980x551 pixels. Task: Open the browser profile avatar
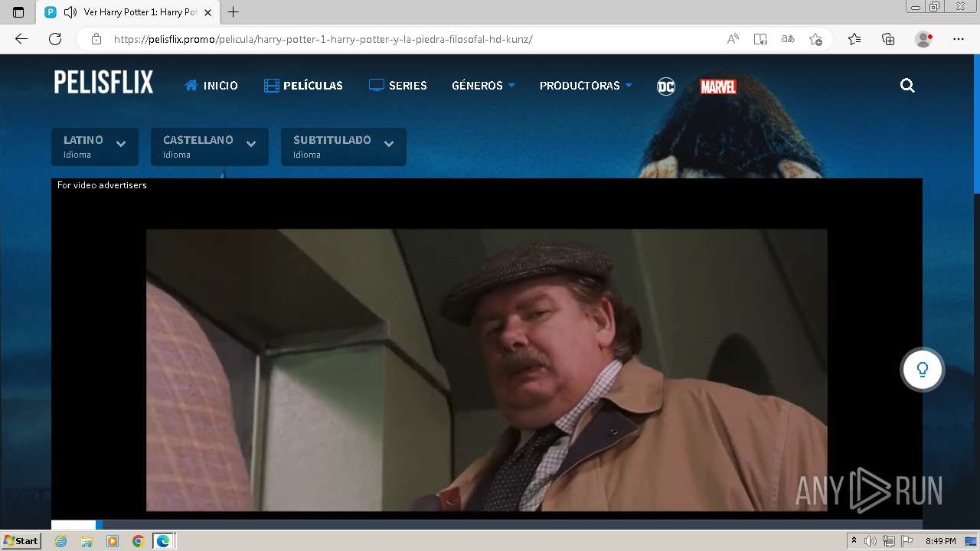[923, 39]
